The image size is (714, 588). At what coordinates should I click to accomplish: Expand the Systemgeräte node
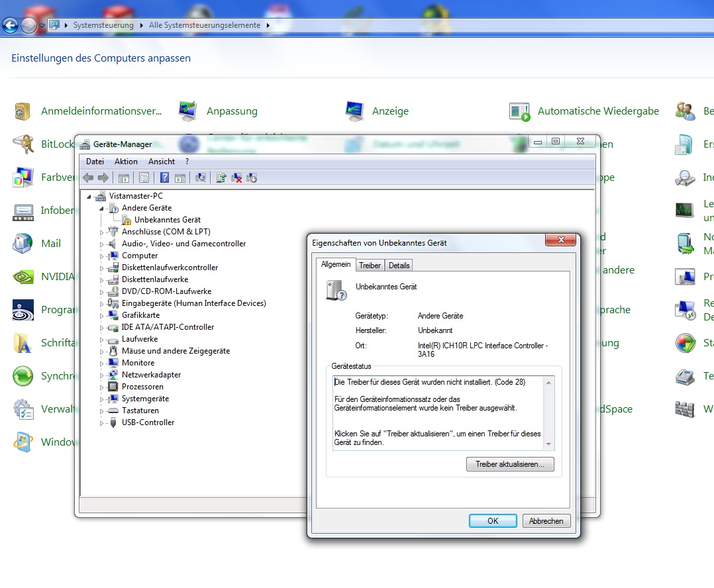(101, 399)
